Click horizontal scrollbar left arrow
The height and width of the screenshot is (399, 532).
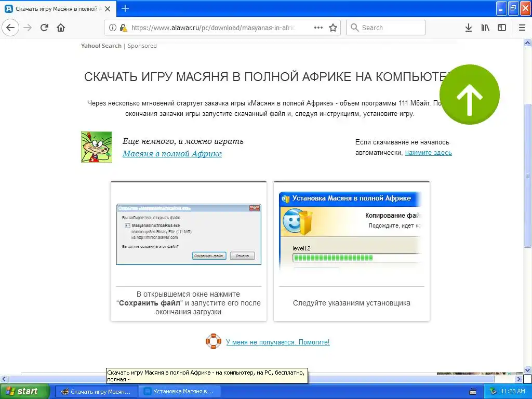coord(4,379)
